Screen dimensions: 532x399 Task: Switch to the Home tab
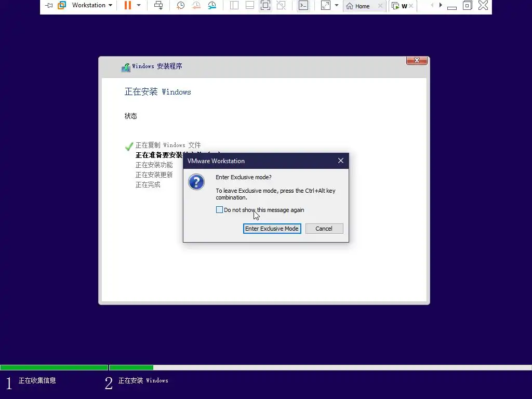pyautogui.click(x=358, y=6)
